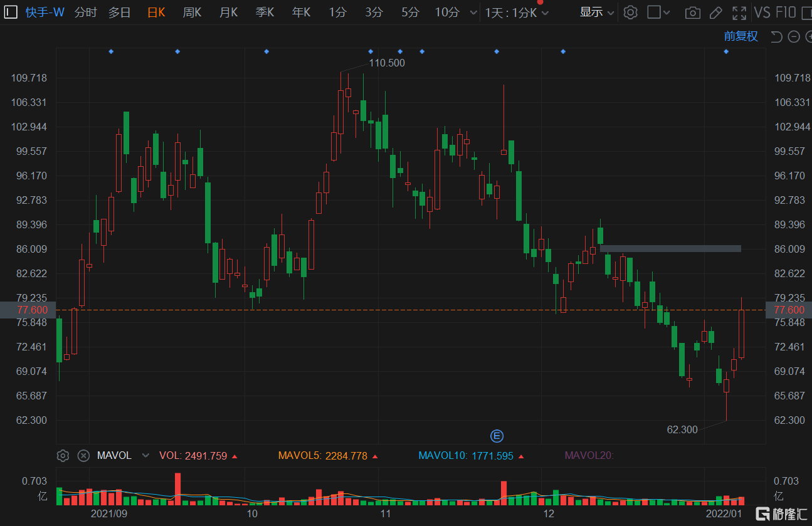Image resolution: width=812 pixels, height=526 pixels.
Task: Click the undo arrow icon
Action: coord(776,36)
